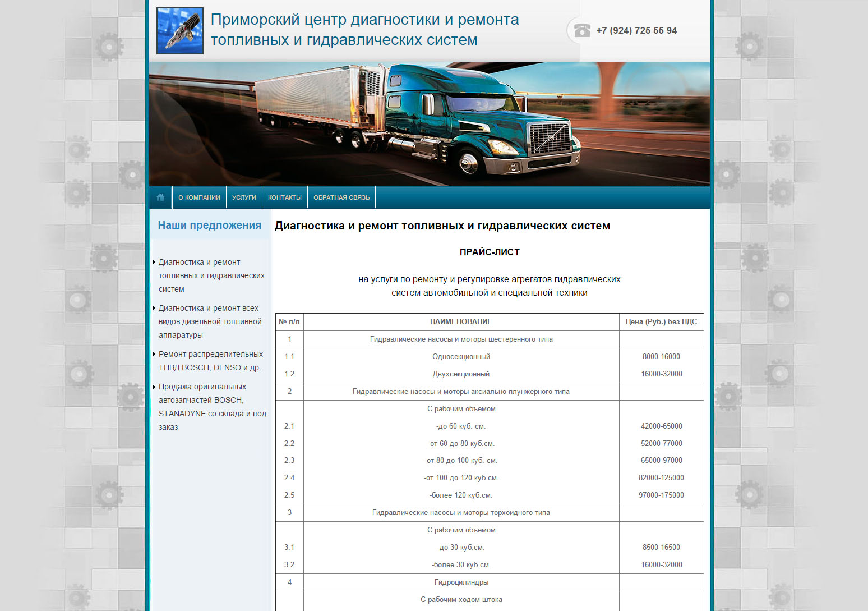
Task: Click price 65000-97000
Action: 662,460
